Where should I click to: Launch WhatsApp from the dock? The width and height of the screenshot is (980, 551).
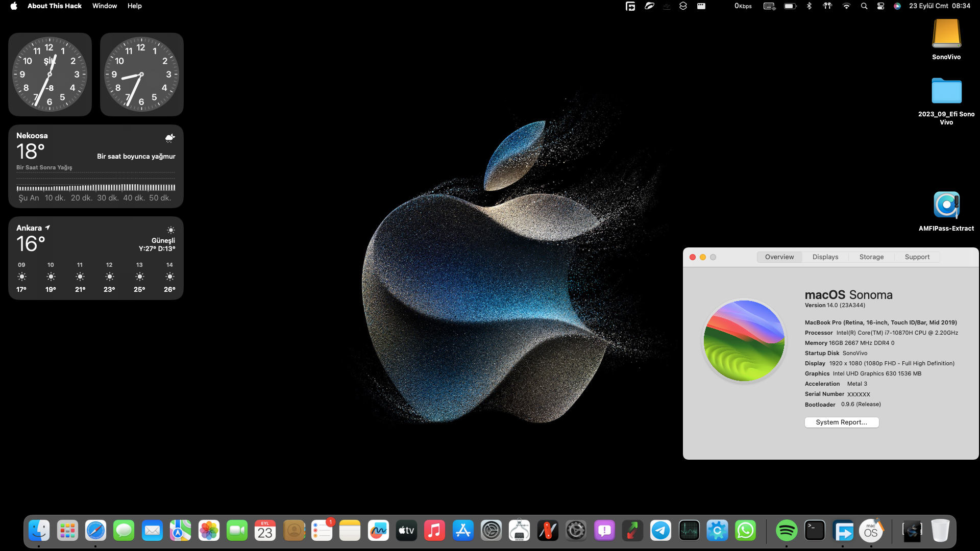click(x=745, y=531)
